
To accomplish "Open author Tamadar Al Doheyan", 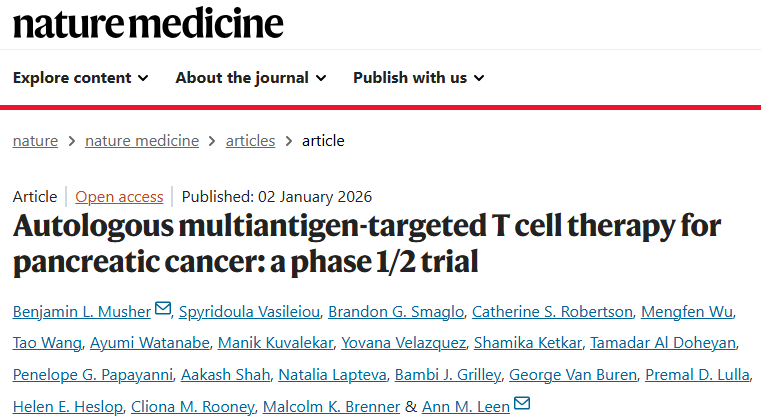I will [664, 344].
